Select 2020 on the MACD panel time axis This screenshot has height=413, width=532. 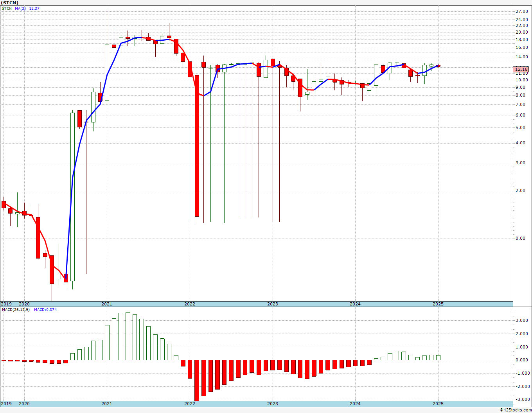tap(24, 404)
